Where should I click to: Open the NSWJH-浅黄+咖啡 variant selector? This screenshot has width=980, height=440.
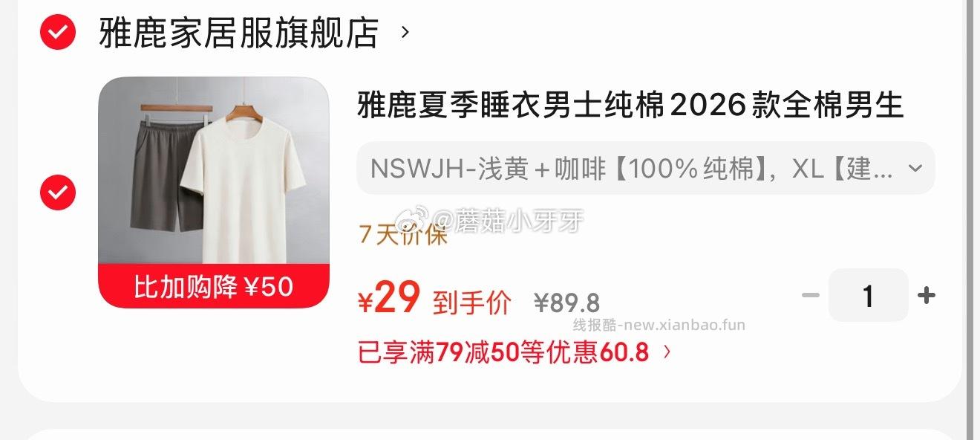click(x=645, y=169)
